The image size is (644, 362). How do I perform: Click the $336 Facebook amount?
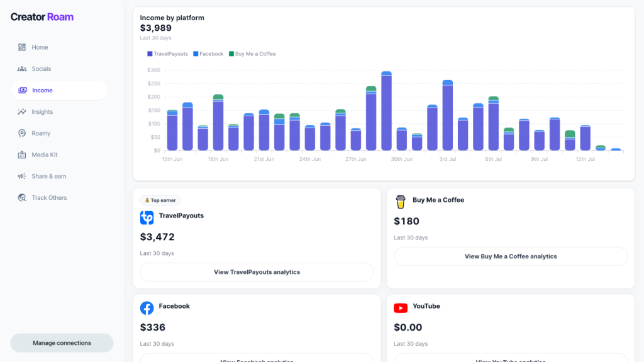[x=153, y=327]
